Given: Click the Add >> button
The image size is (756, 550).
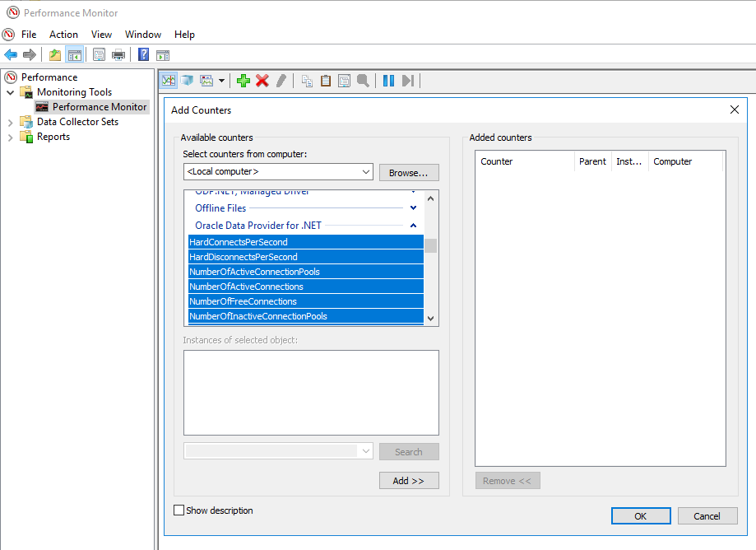Looking at the screenshot, I should (x=409, y=481).
